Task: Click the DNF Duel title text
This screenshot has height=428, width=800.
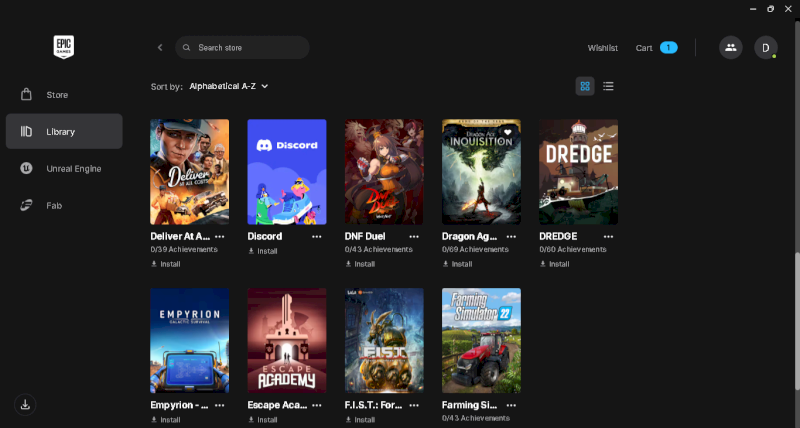Action: pyautogui.click(x=365, y=236)
